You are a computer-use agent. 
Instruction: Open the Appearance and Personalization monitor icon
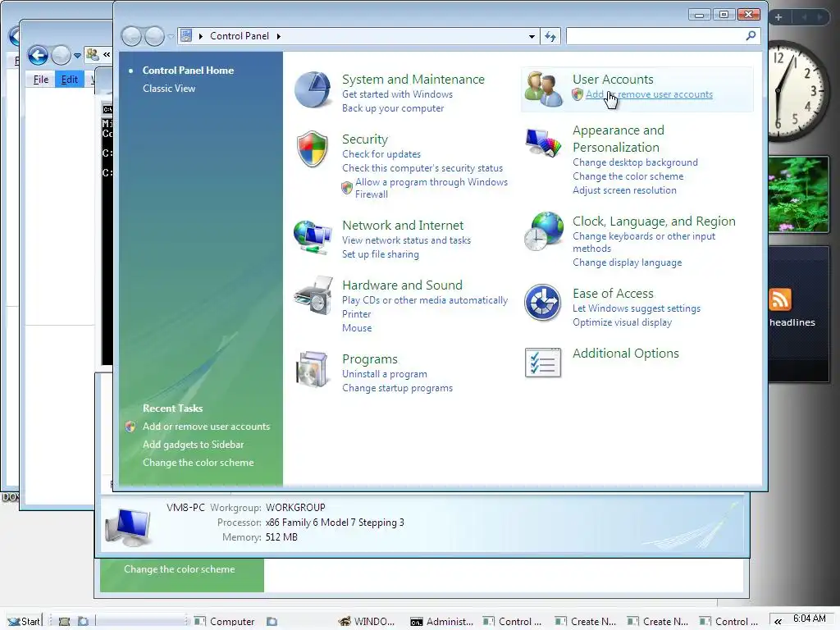(543, 143)
